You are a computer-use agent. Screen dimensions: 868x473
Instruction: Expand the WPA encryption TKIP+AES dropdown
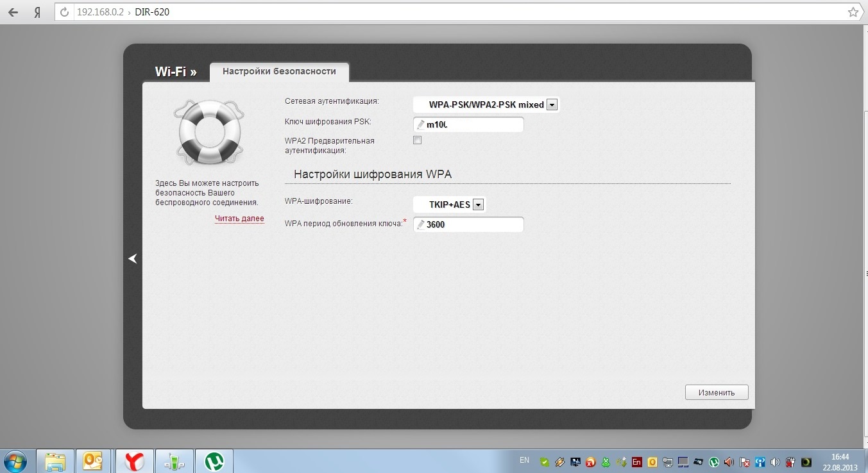tap(450, 204)
